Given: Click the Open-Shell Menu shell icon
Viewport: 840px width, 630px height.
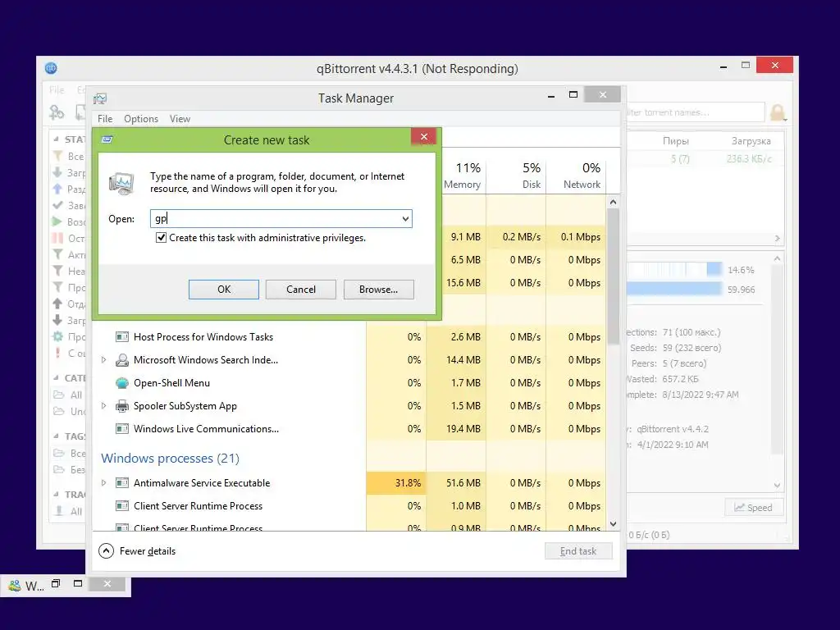Looking at the screenshot, I should coord(122,383).
